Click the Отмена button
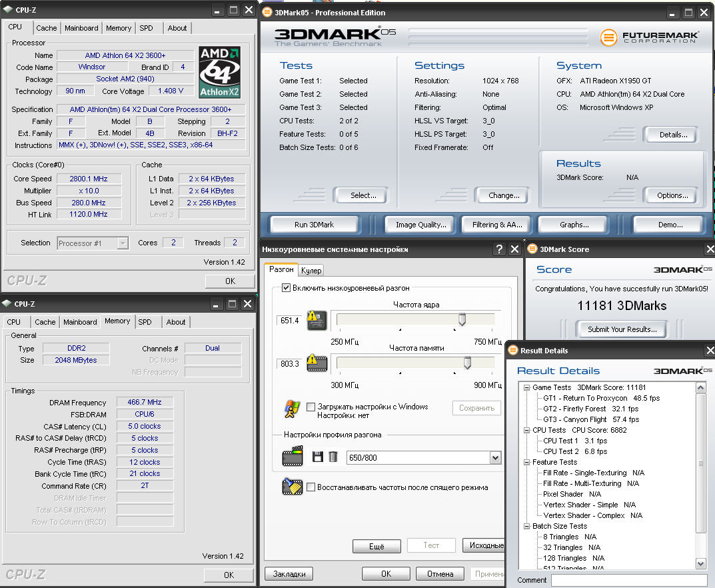The image size is (715, 588). point(440,574)
